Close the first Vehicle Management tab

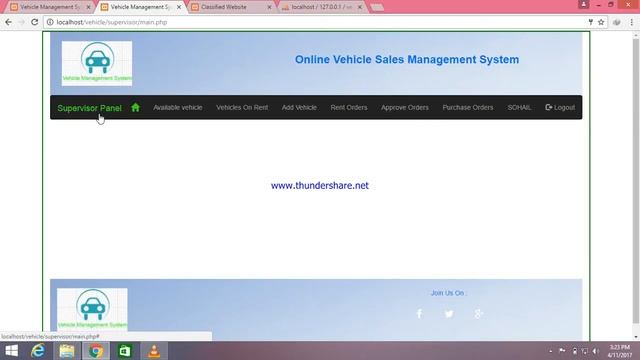point(88,7)
